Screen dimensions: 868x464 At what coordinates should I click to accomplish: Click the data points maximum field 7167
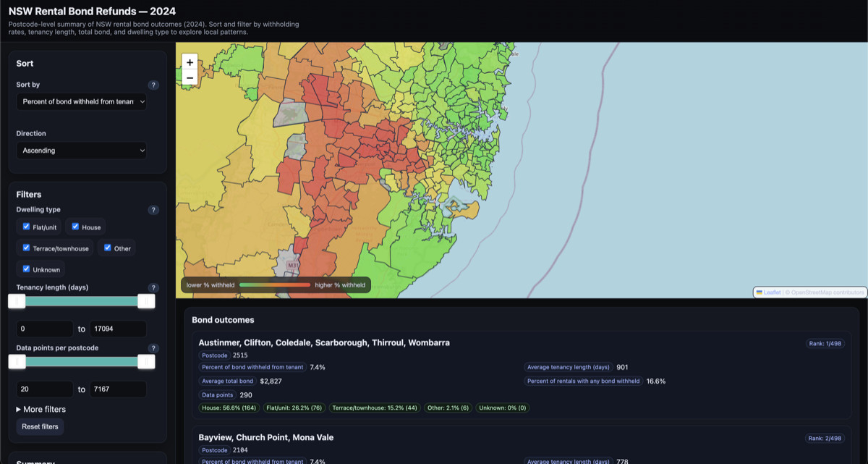coord(119,389)
